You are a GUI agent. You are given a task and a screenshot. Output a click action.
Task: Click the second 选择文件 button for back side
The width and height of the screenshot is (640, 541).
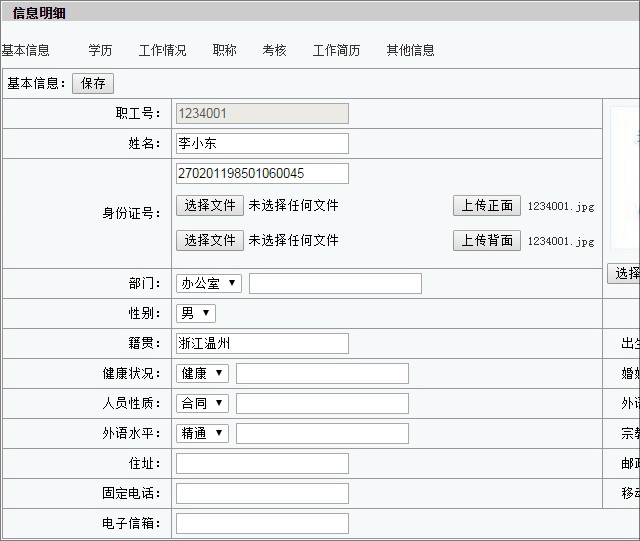pyautogui.click(x=210, y=240)
